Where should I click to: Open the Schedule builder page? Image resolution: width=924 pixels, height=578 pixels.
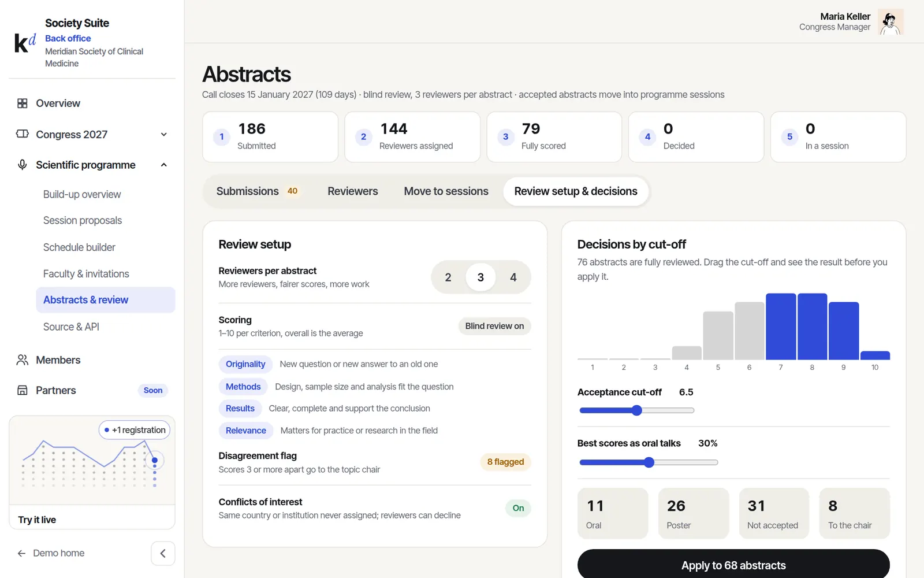[106, 247]
